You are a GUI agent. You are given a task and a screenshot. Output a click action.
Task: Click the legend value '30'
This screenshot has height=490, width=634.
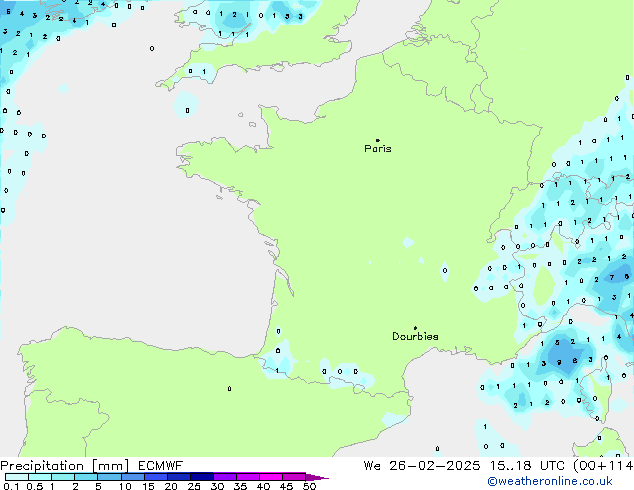[217, 486]
